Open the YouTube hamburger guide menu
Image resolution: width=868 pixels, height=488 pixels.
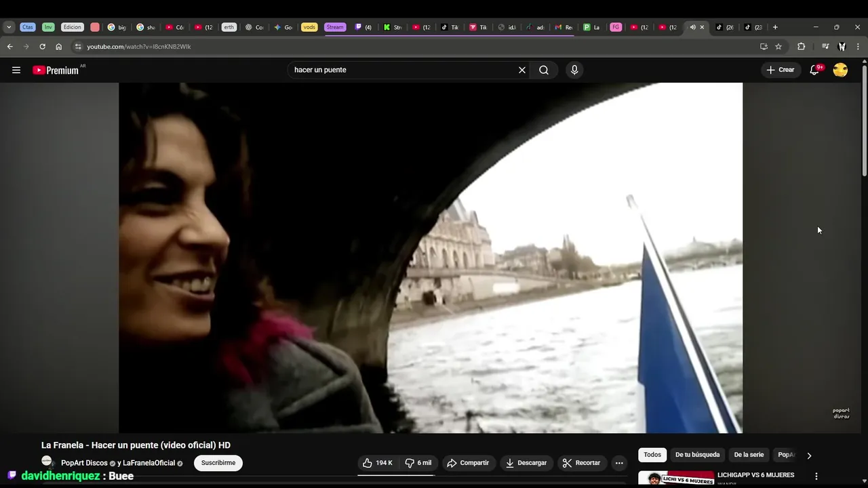click(16, 70)
